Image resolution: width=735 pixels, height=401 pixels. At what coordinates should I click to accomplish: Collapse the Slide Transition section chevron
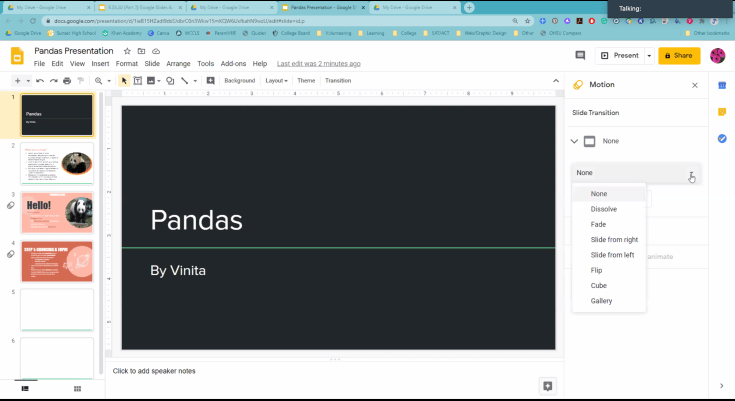tap(574, 141)
